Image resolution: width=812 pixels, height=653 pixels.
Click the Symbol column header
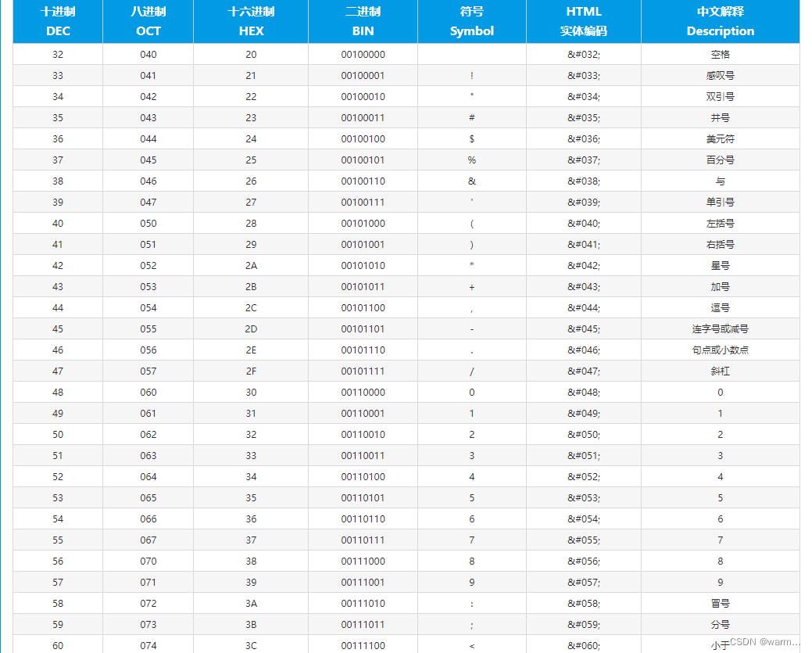(472, 21)
